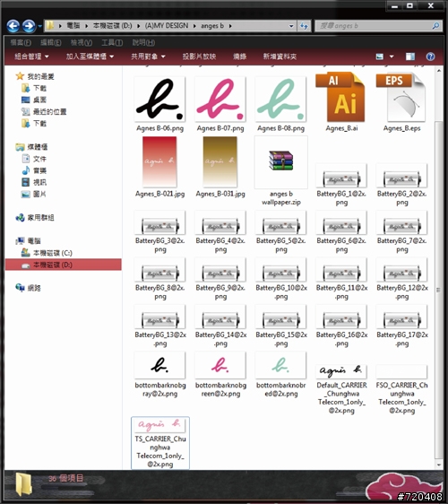
Task: Select Agnes_B-021.jpg red gradient image
Action: [159, 167]
